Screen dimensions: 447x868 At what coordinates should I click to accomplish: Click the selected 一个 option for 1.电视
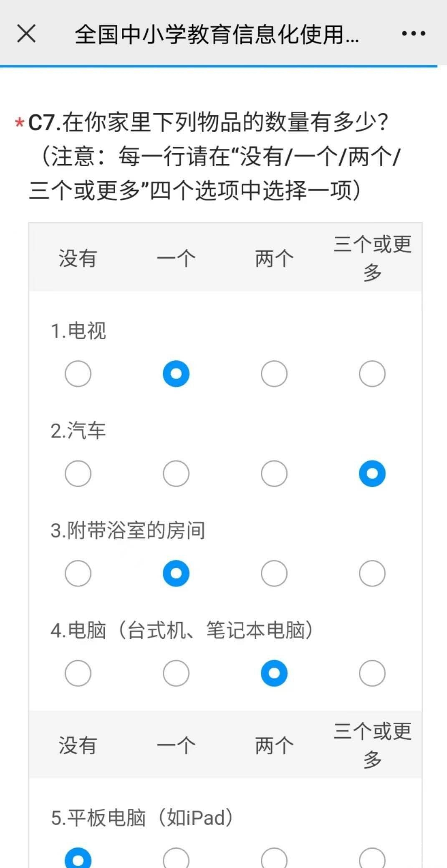coord(176,373)
